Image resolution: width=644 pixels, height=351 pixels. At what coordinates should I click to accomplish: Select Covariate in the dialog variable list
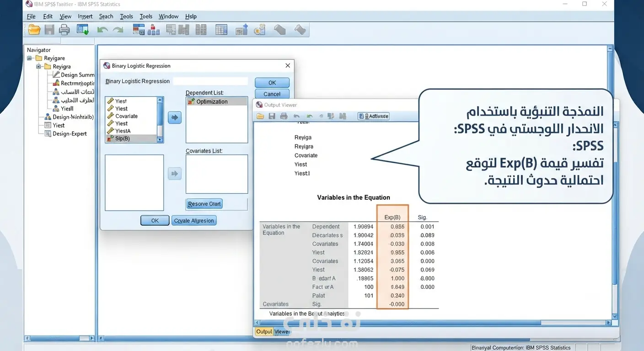point(127,116)
